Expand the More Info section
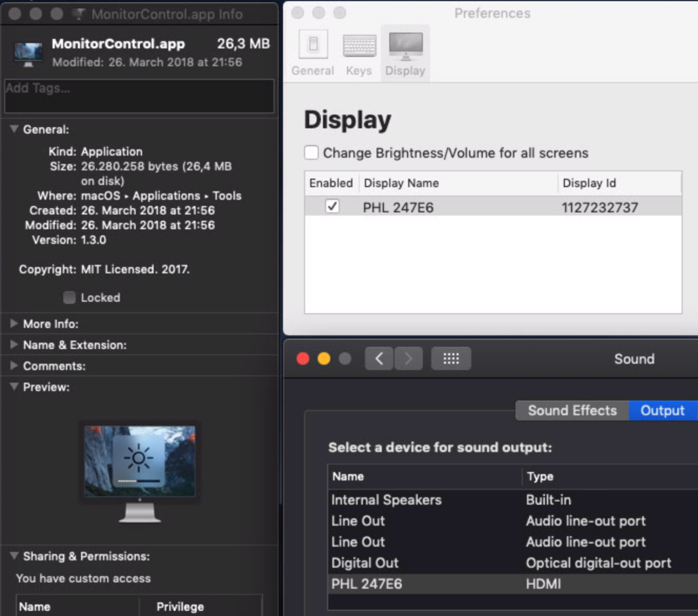Viewport: 698px width, 616px height. [x=14, y=324]
